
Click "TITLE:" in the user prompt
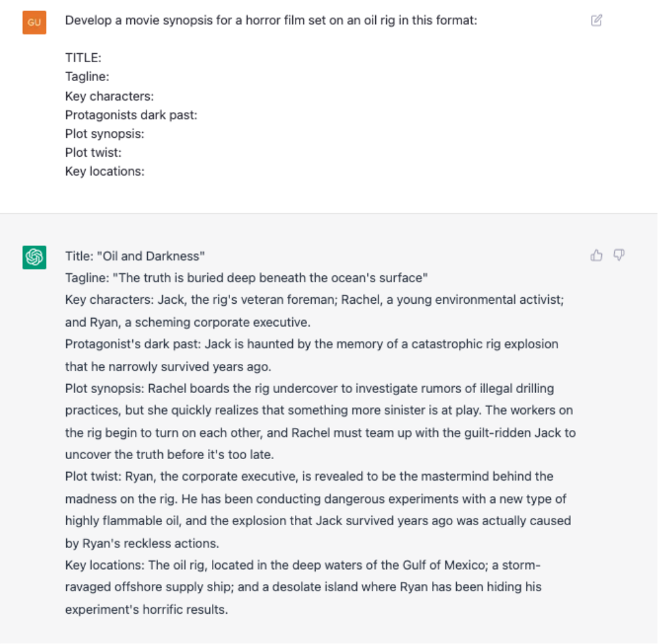click(x=83, y=58)
